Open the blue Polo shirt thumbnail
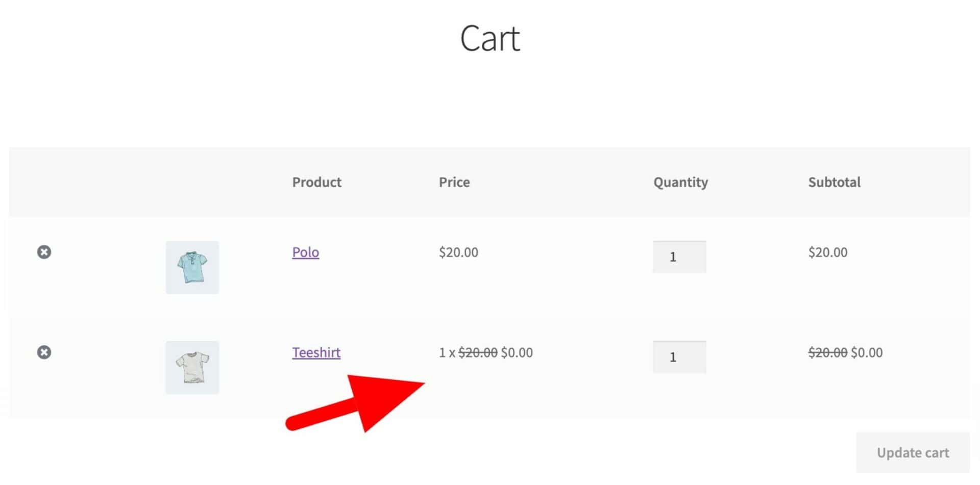 (x=192, y=267)
